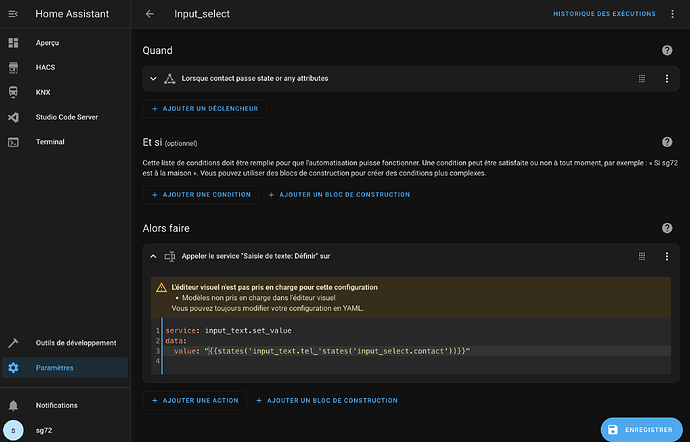Click the KNX bus icon
The image size is (690, 442).
pos(13,92)
